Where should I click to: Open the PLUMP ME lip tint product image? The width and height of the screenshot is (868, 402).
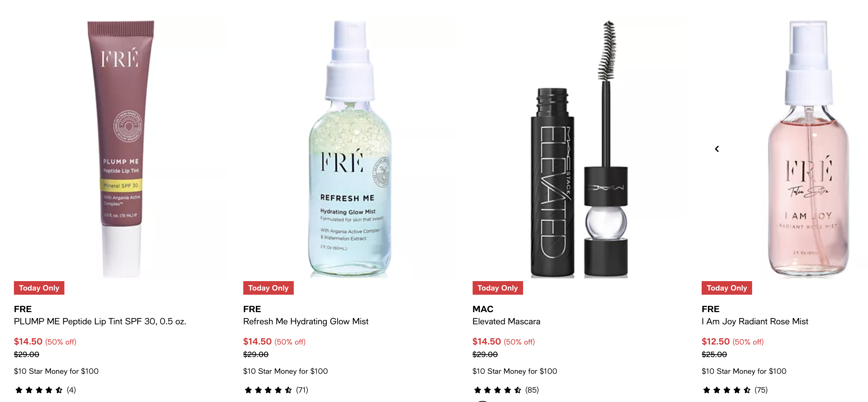[x=121, y=149]
